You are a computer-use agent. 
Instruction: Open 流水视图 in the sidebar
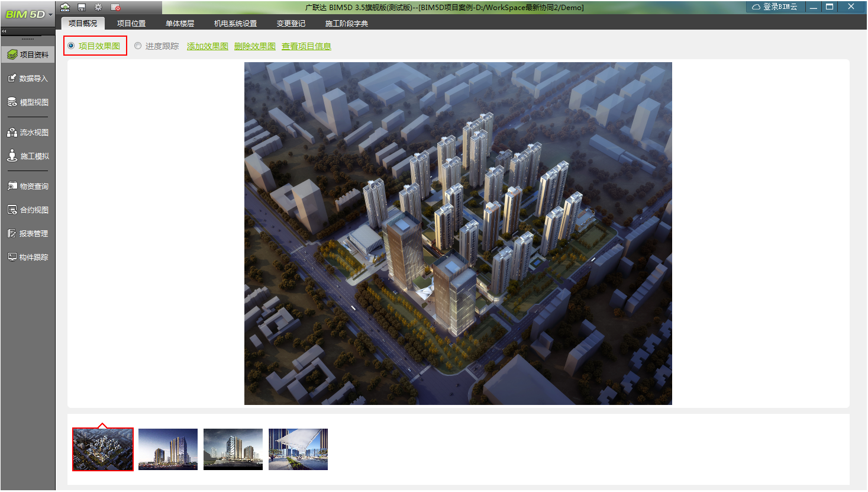click(x=28, y=132)
